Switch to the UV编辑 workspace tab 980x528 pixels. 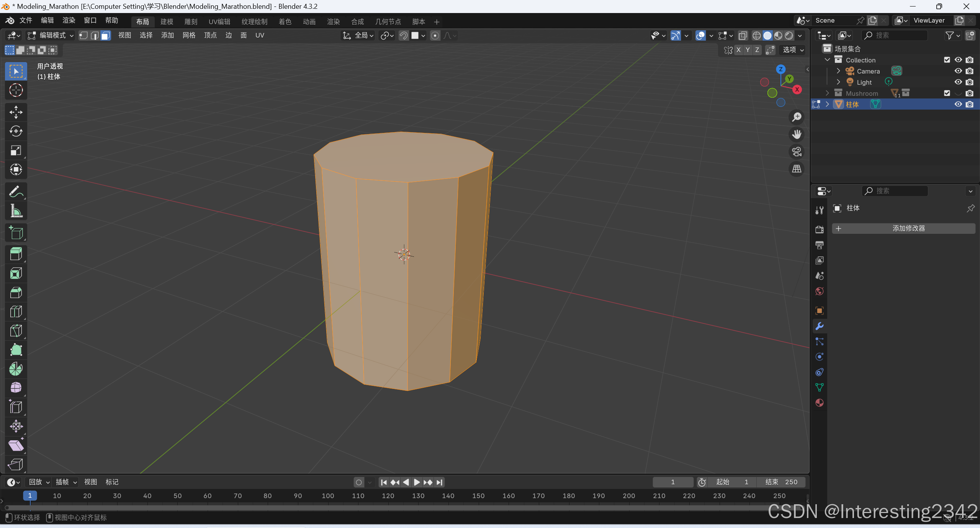[219, 22]
